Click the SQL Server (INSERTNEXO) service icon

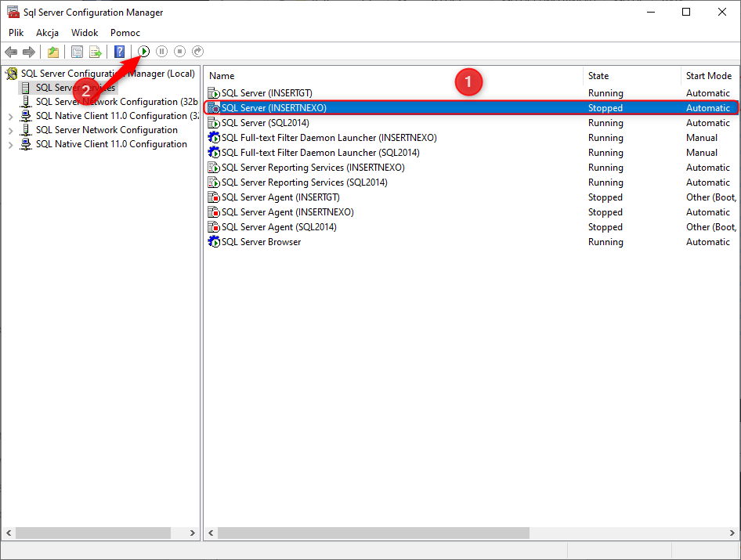pos(214,108)
